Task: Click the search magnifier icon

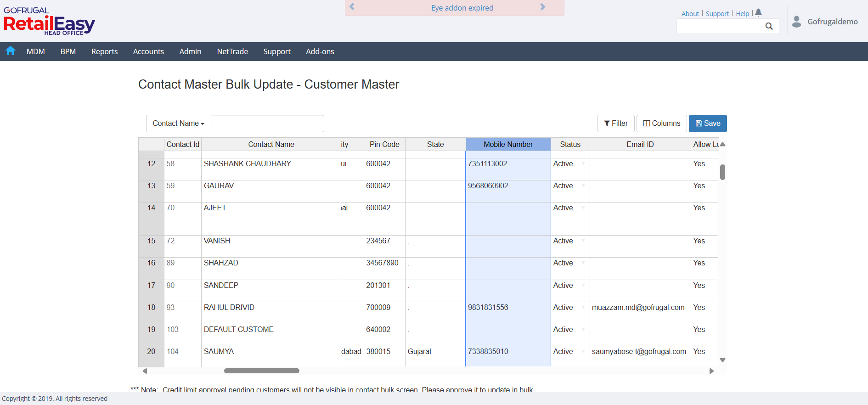Action: coord(769,26)
